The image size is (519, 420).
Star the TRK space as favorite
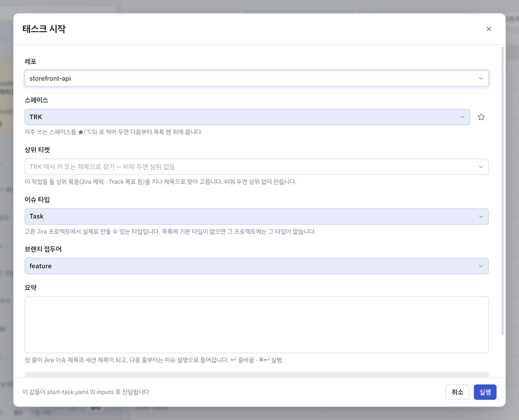click(481, 117)
